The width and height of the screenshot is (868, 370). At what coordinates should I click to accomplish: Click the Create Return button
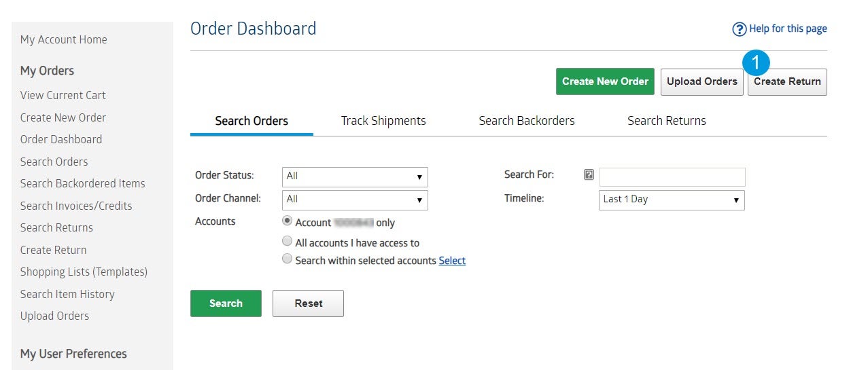(787, 81)
